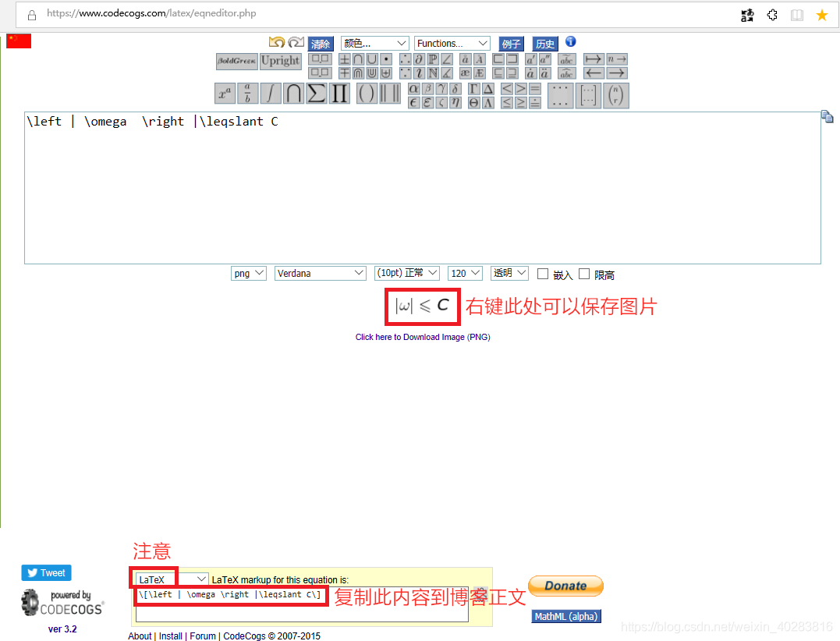The height and width of the screenshot is (641, 840).
Task: Open the Install link
Action: click(170, 636)
